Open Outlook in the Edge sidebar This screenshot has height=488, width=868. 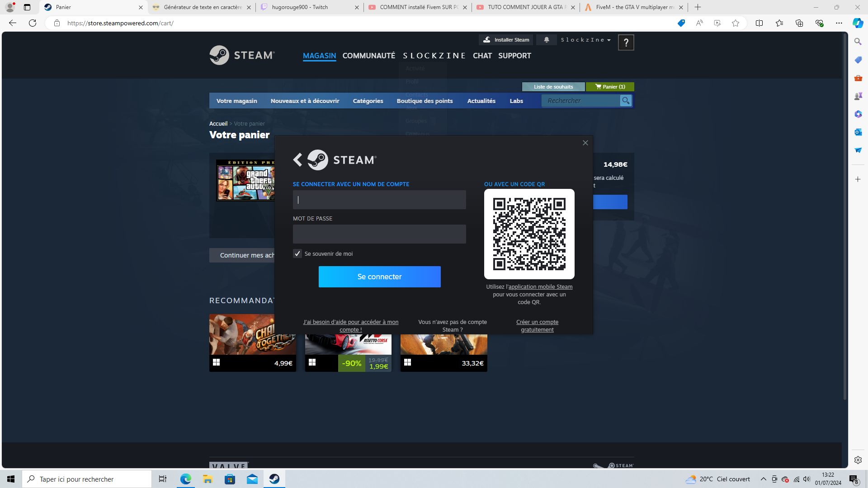(858, 132)
